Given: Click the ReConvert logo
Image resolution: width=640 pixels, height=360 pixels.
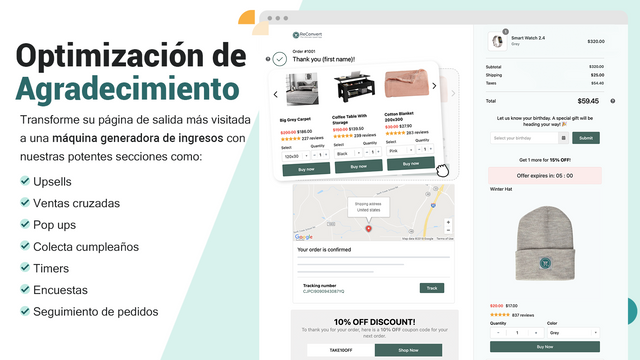Looking at the screenshot, I should [307, 35].
